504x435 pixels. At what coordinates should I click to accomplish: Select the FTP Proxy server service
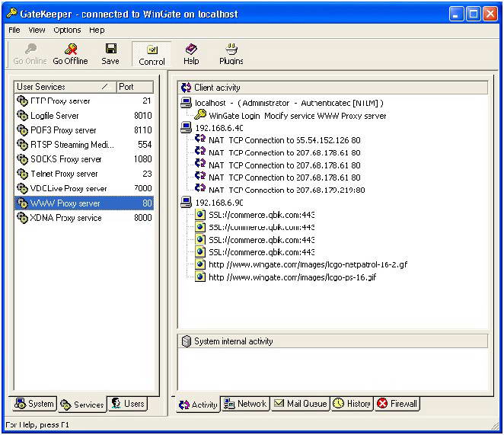point(60,101)
